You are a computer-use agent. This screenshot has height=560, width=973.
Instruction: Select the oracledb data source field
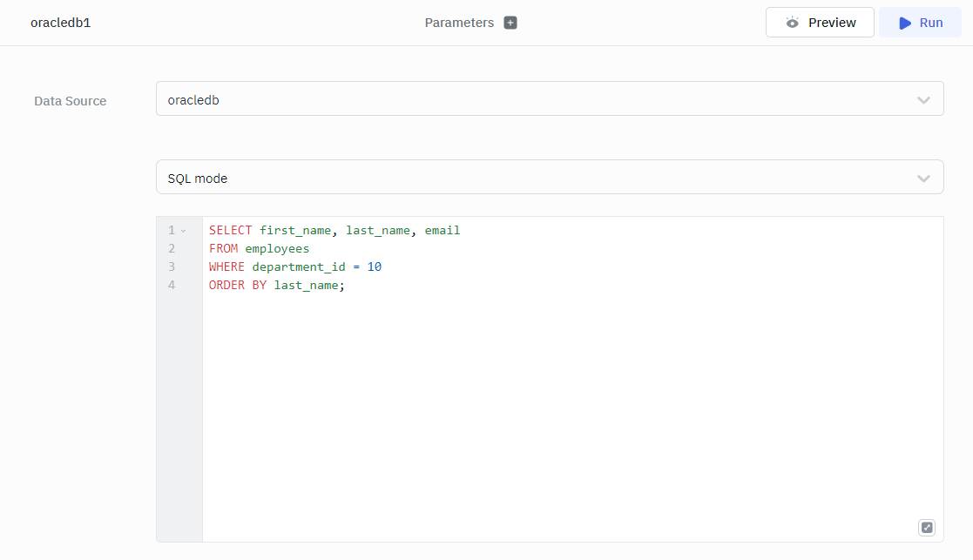(x=523, y=99)
